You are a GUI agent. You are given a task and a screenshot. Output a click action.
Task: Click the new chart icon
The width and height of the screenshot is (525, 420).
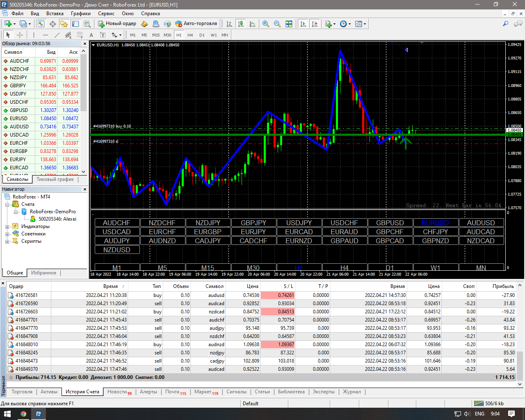(8, 24)
